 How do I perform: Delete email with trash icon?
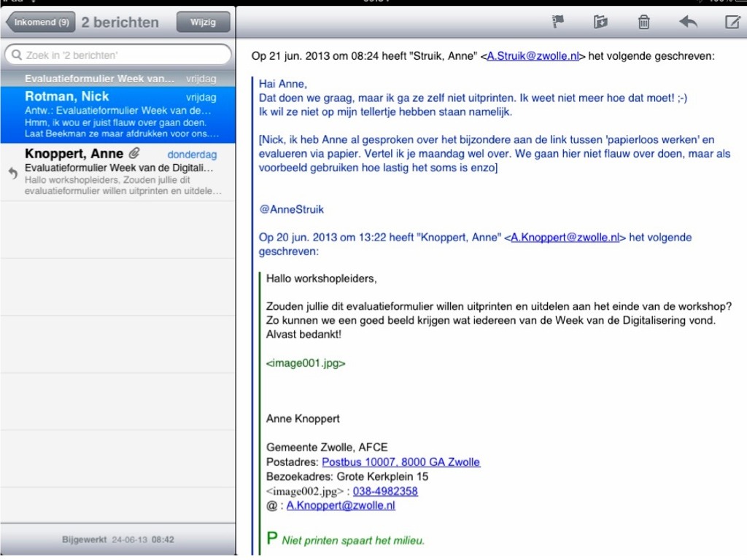point(643,22)
